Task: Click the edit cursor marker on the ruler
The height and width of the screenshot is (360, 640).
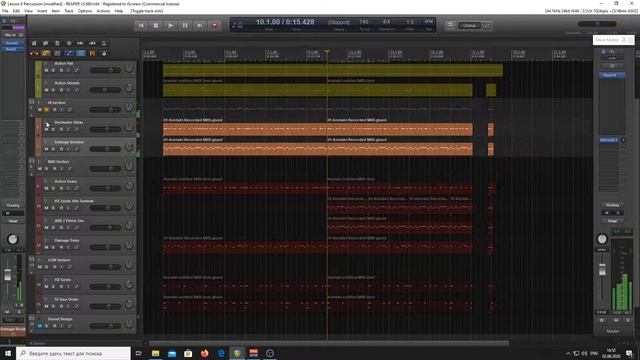Action: [x=327, y=52]
